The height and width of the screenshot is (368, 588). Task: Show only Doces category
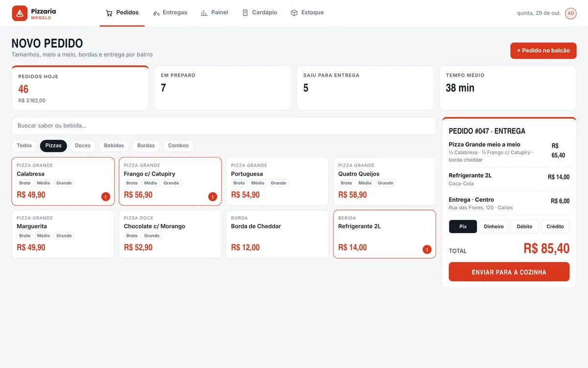click(83, 146)
